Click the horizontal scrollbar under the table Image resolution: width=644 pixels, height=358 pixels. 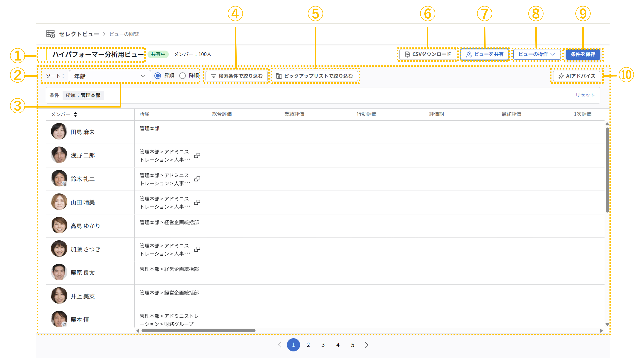click(x=198, y=330)
